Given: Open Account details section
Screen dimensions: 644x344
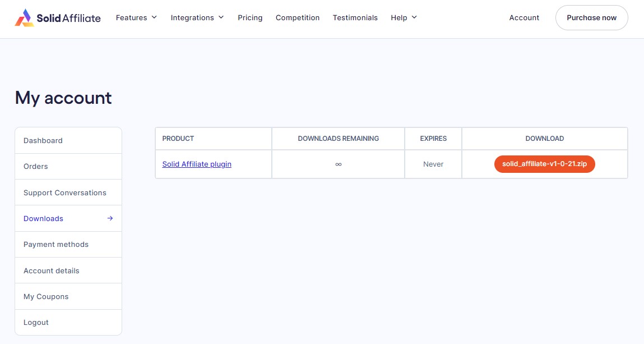Looking at the screenshot, I should click(68, 270).
